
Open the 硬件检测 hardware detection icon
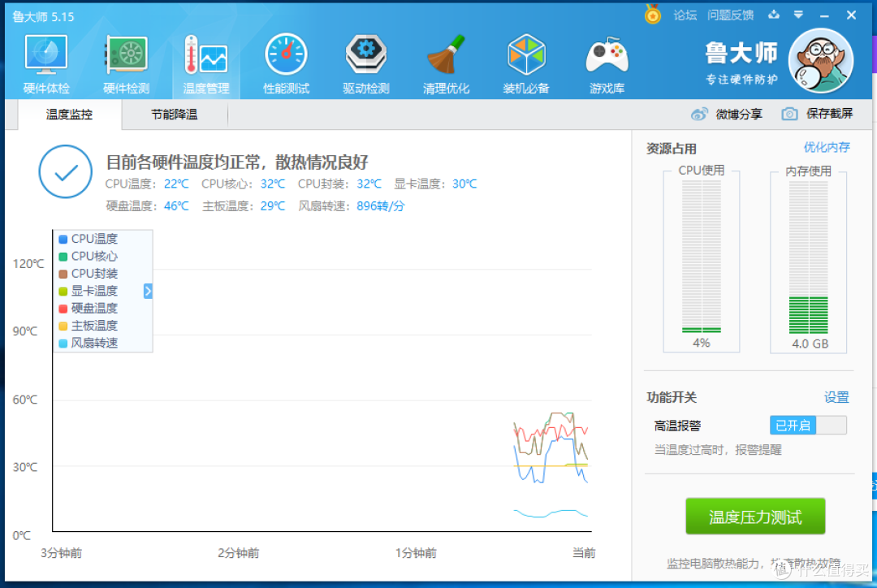(127, 64)
